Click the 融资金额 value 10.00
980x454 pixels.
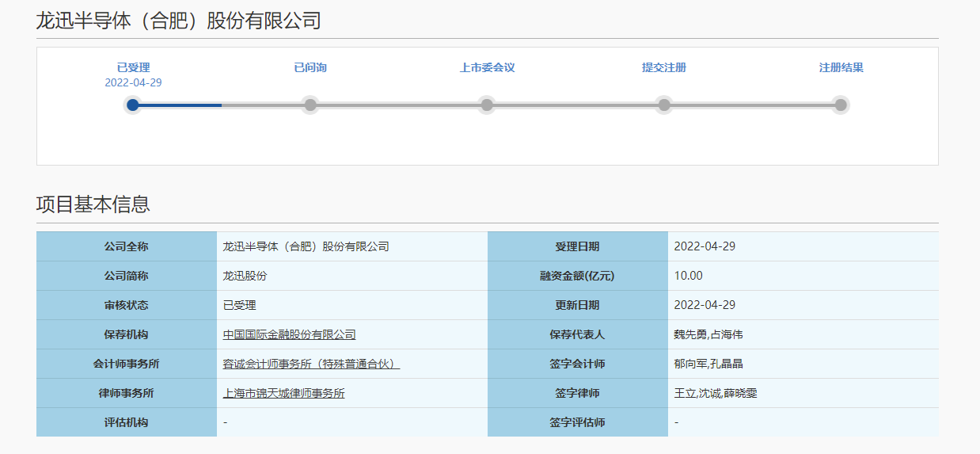(x=688, y=276)
